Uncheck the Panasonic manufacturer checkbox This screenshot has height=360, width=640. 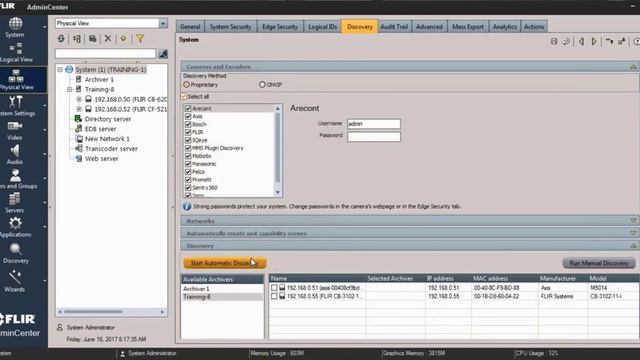[x=188, y=164]
